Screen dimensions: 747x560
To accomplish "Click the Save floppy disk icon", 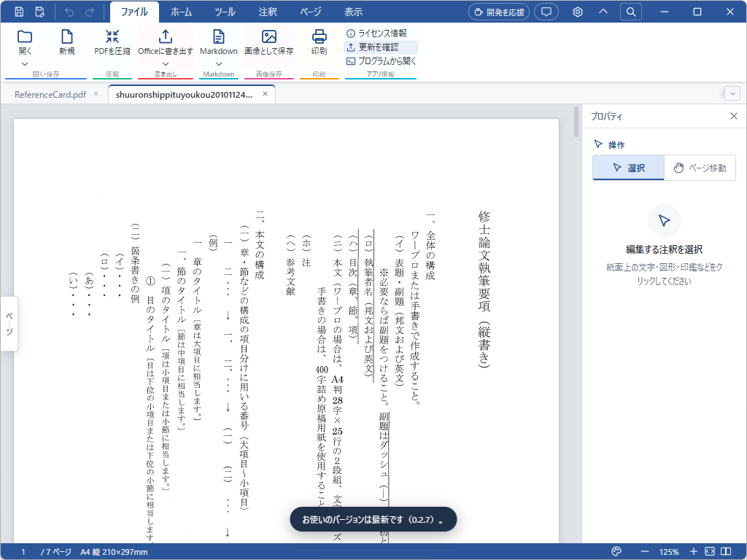I will (19, 12).
